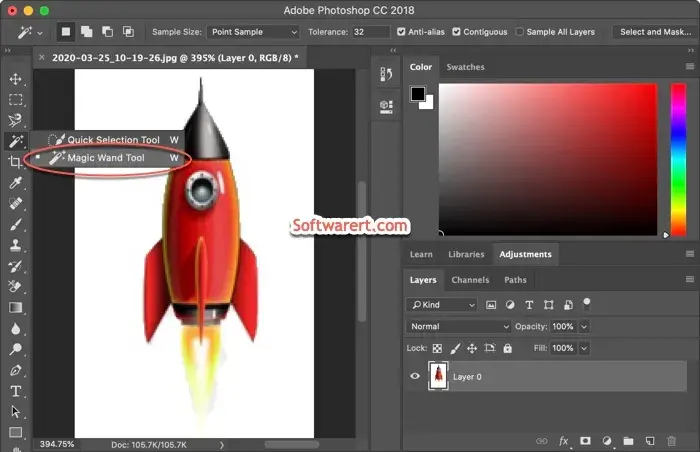Screen dimensions: 700x452
Task: Select the Dodge tool
Action: (16, 349)
